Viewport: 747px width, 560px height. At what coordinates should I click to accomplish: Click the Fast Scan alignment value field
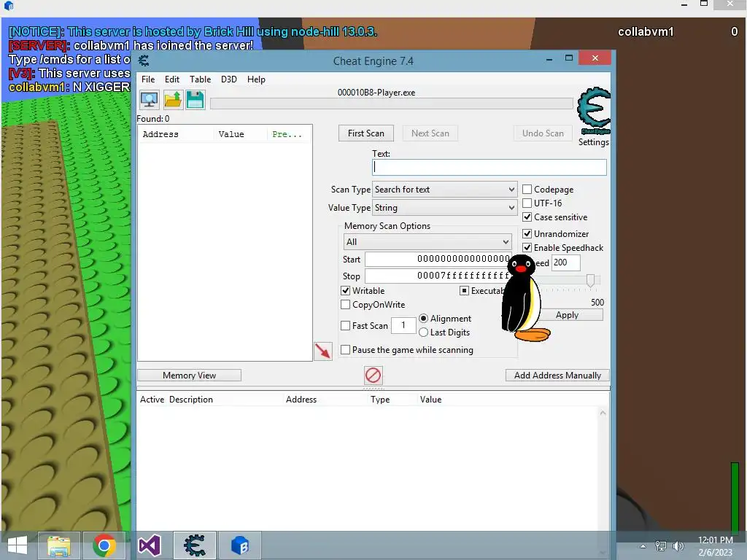pyautogui.click(x=403, y=325)
